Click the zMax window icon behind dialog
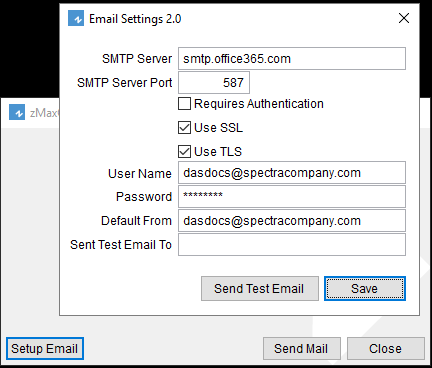Image resolution: width=432 pixels, height=368 pixels. pos(17,112)
